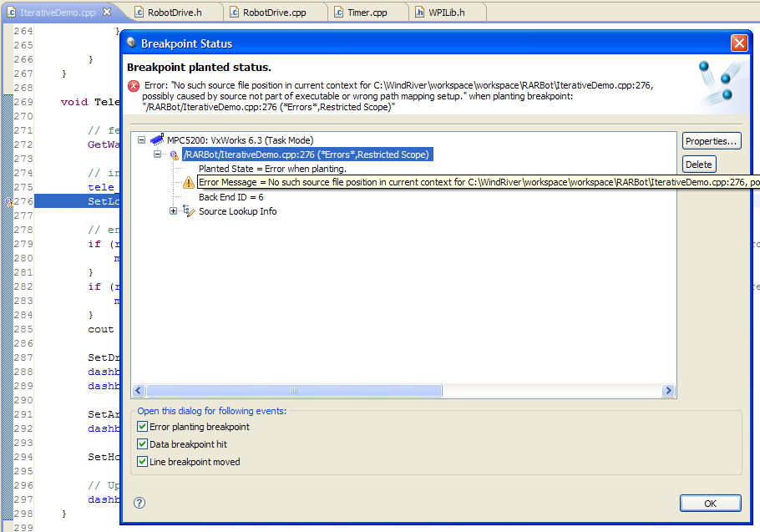Select the Back End ID = 6 row
Image resolution: width=760 pixels, height=532 pixels.
231,197
